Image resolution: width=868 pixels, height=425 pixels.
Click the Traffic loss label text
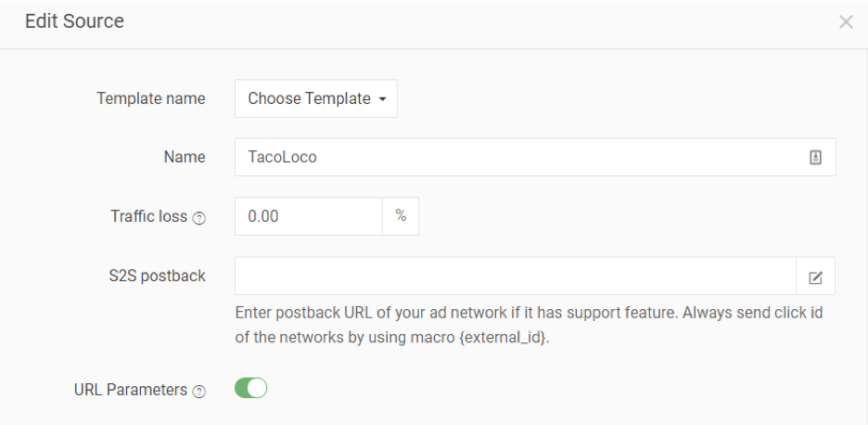click(148, 216)
